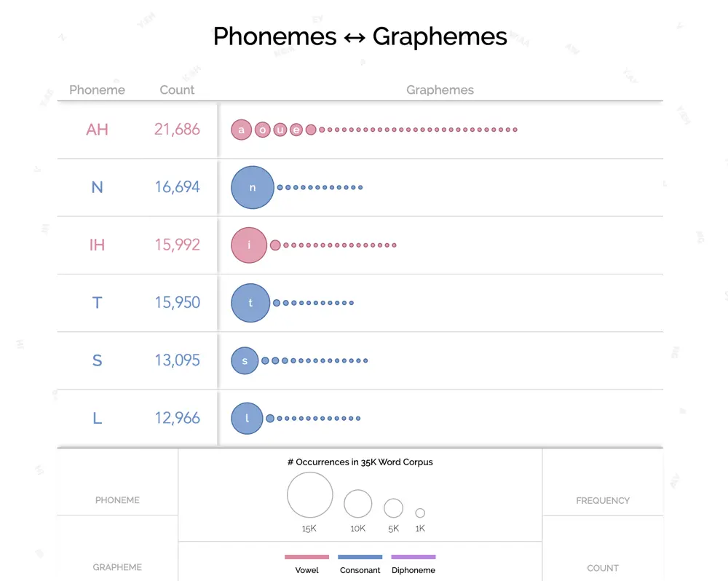This screenshot has width=728, height=581.
Task: Select the large 'i' grapheme bubble for IH
Action: [x=249, y=245]
